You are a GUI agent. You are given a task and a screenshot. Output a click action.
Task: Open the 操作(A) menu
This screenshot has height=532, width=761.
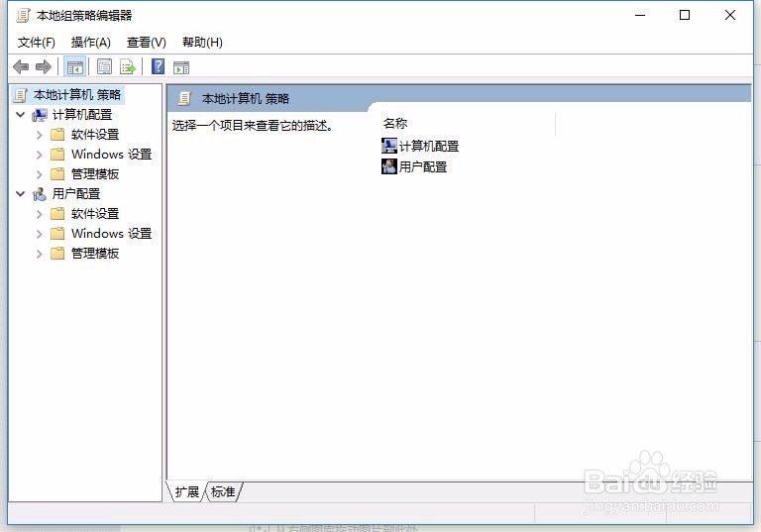pos(91,43)
